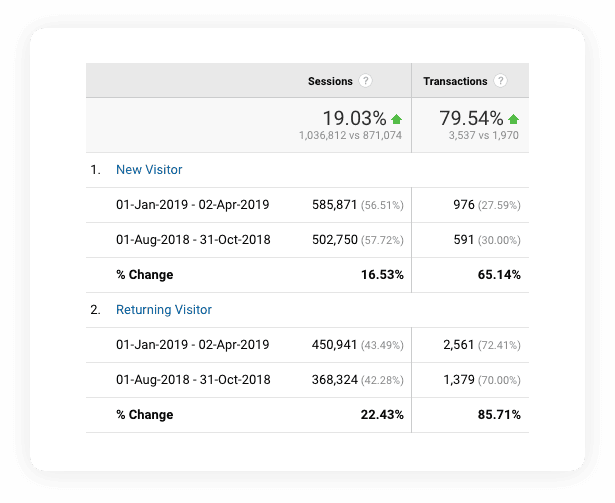
Task: Open the Returning Visitor link
Action: pyautogui.click(x=164, y=310)
